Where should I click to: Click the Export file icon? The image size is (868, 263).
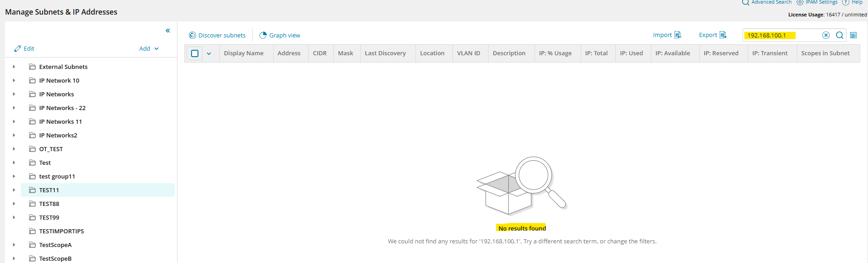723,35
